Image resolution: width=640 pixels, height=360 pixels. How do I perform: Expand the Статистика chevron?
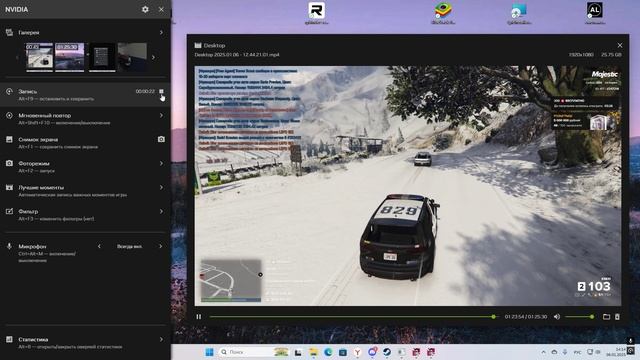161,339
